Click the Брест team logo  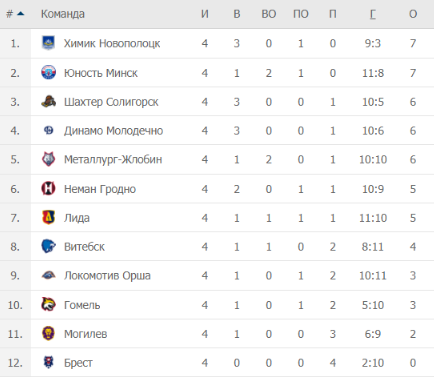pyautogui.click(x=48, y=362)
